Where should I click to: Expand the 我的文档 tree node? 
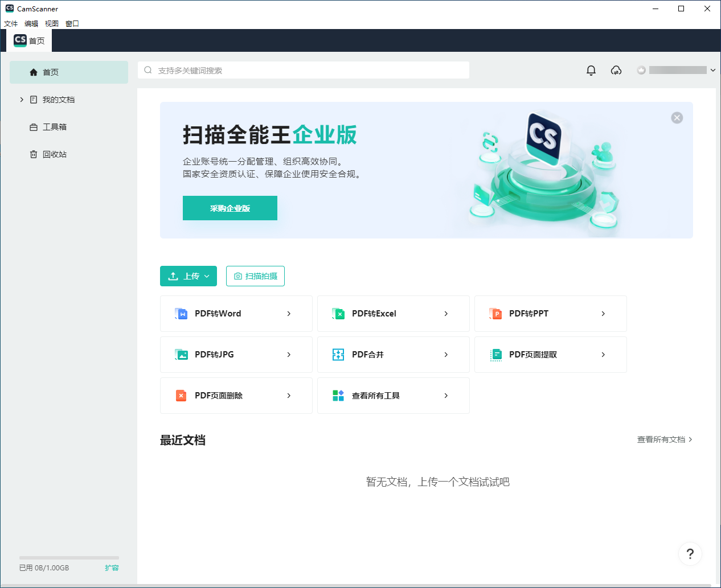pos(22,100)
